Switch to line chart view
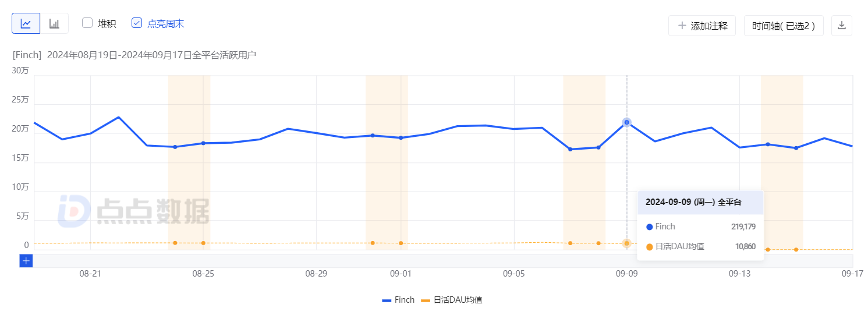 tap(26, 23)
